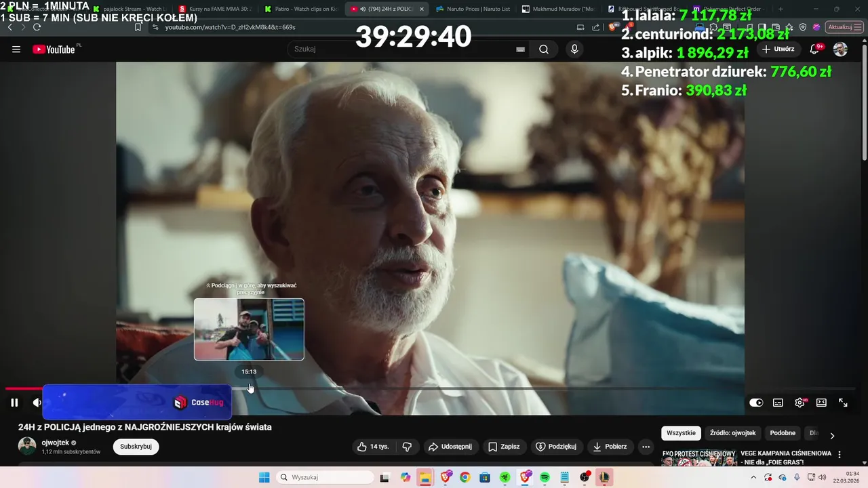Image resolution: width=868 pixels, height=488 pixels.
Task: Go forward in browser history
Action: click(x=22, y=27)
